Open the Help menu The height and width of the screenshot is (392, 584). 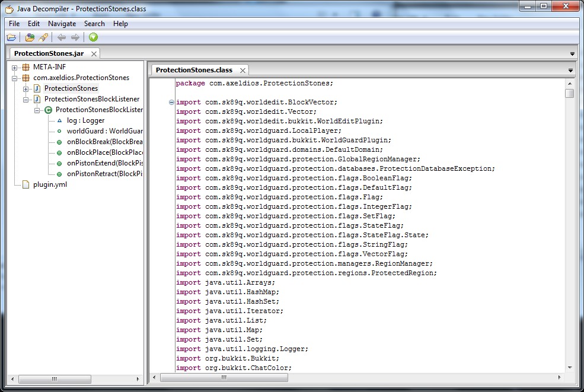click(120, 24)
